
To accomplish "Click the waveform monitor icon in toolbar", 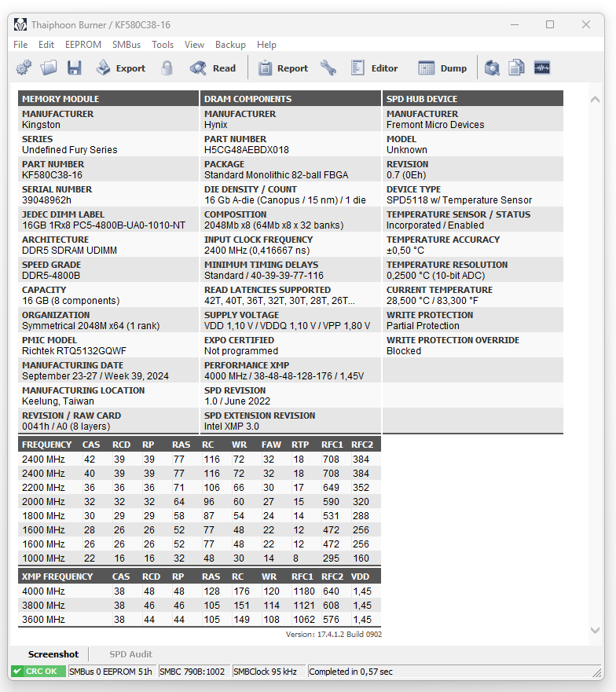I will pos(542,68).
